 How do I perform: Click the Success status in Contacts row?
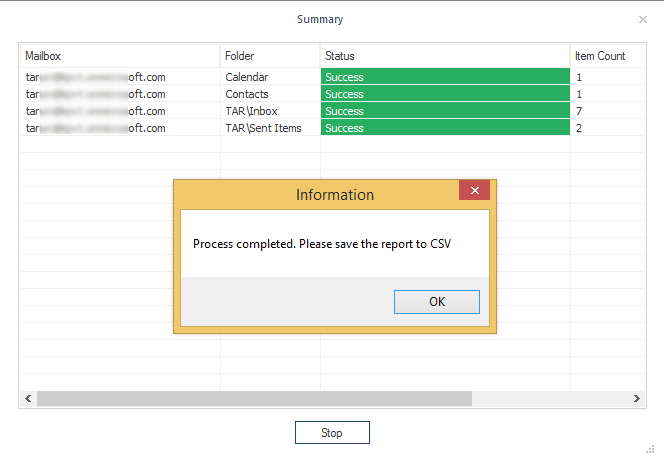tap(445, 94)
